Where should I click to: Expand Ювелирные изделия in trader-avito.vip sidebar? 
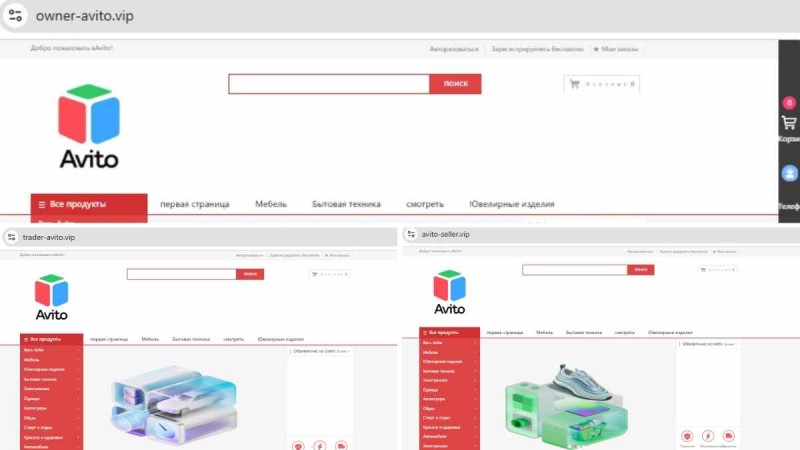52,369
